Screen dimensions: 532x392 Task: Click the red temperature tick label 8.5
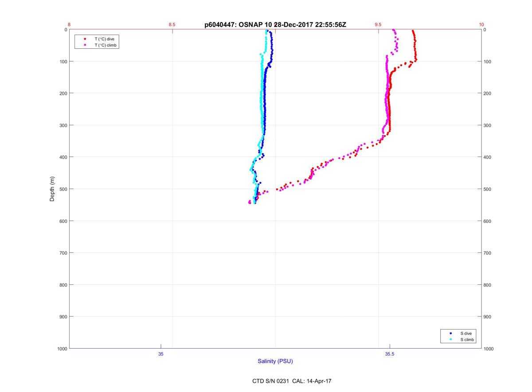point(172,24)
